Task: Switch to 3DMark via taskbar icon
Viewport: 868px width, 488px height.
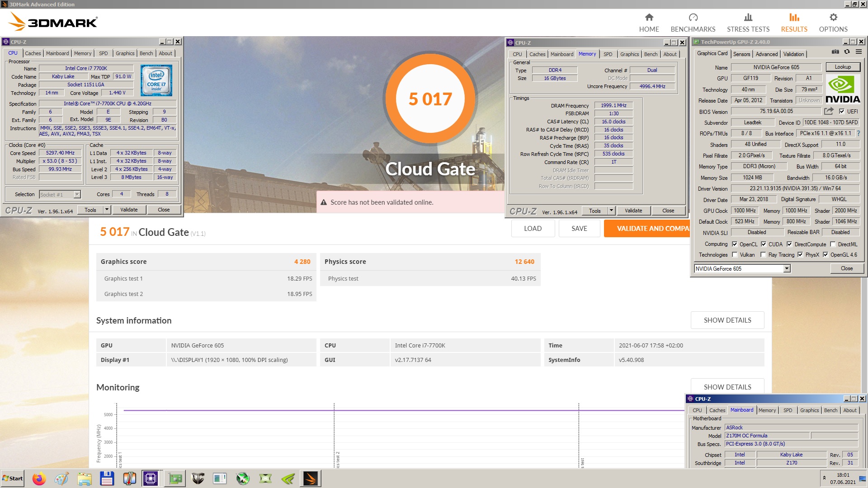Action: tap(311, 479)
